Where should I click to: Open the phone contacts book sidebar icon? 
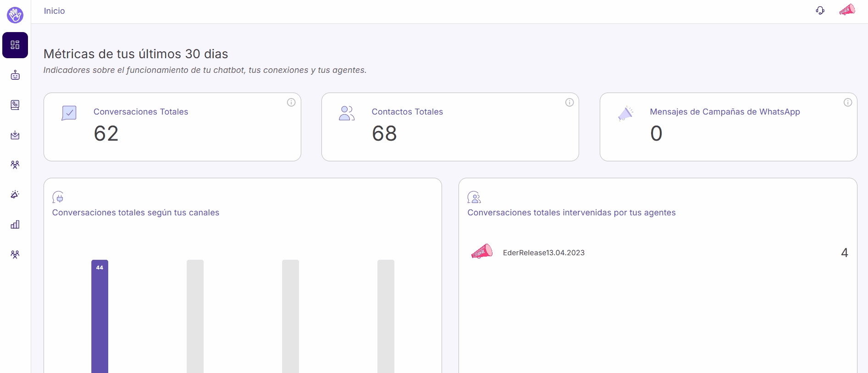(x=15, y=105)
